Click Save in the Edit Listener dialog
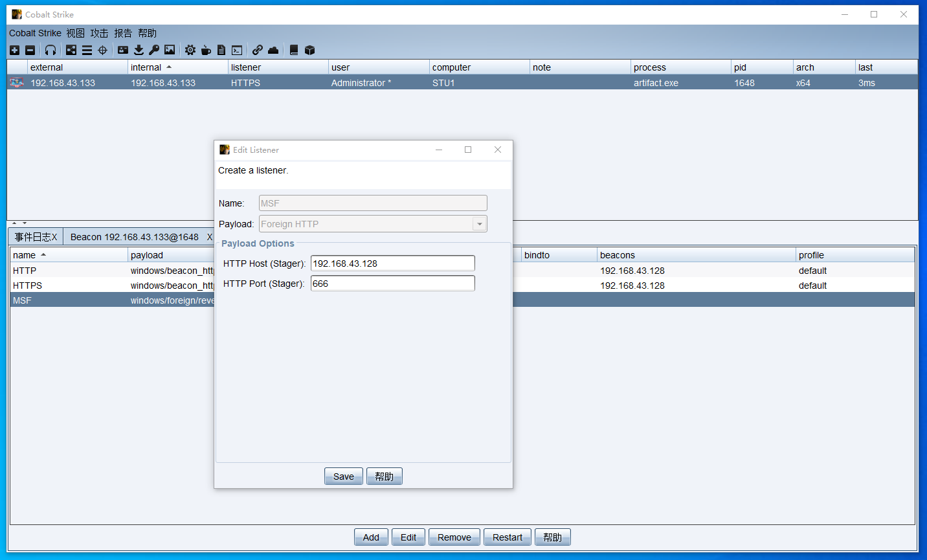The height and width of the screenshot is (560, 927). click(x=344, y=476)
